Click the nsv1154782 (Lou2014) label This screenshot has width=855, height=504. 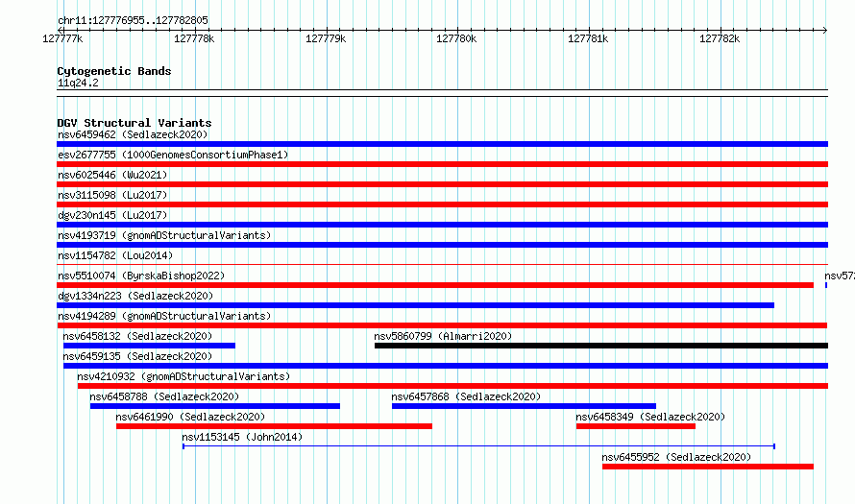tap(115, 255)
